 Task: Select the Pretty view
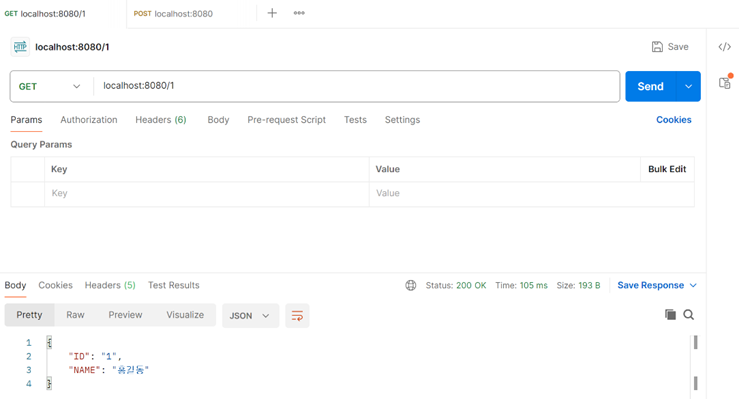tap(29, 315)
